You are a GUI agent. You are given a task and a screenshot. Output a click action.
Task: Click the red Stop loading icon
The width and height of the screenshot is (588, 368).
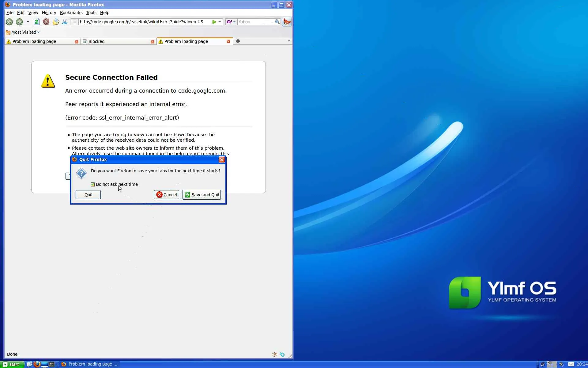coord(46,22)
